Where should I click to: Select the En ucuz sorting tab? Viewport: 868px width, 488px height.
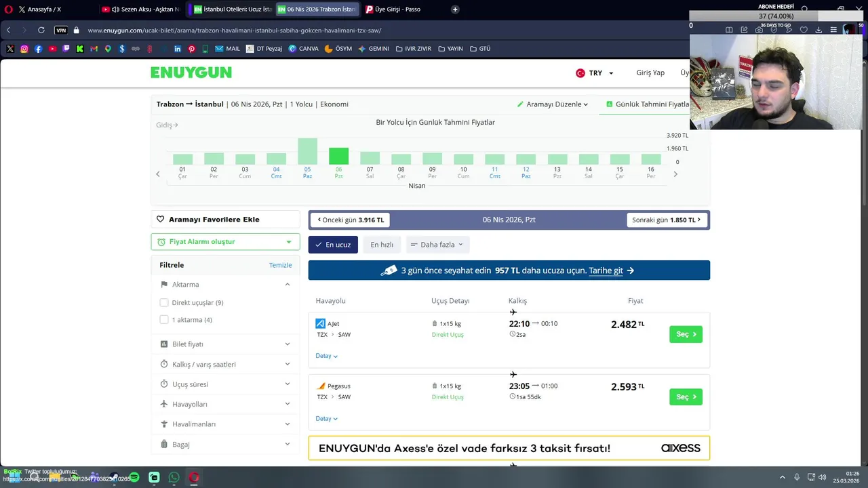(x=333, y=245)
